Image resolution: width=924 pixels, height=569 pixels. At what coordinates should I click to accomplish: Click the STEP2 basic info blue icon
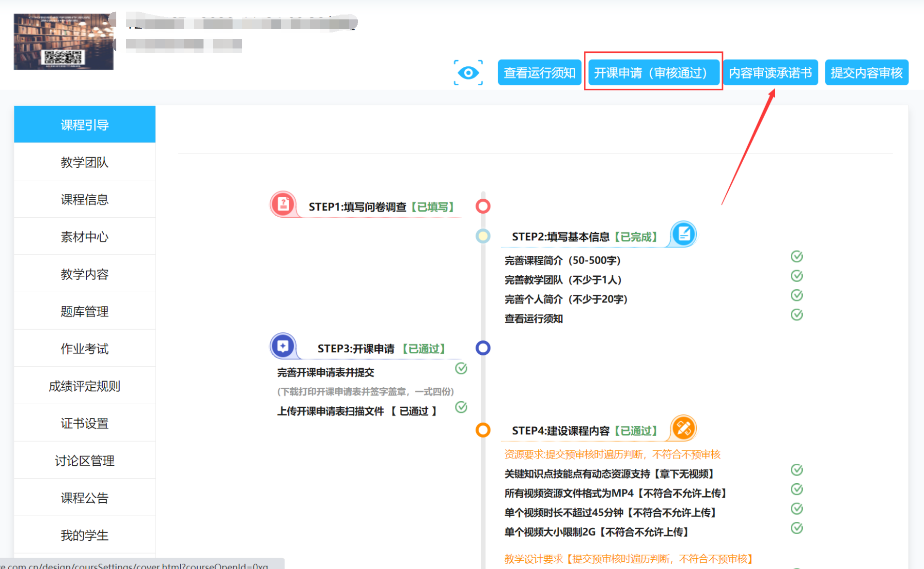coord(684,234)
